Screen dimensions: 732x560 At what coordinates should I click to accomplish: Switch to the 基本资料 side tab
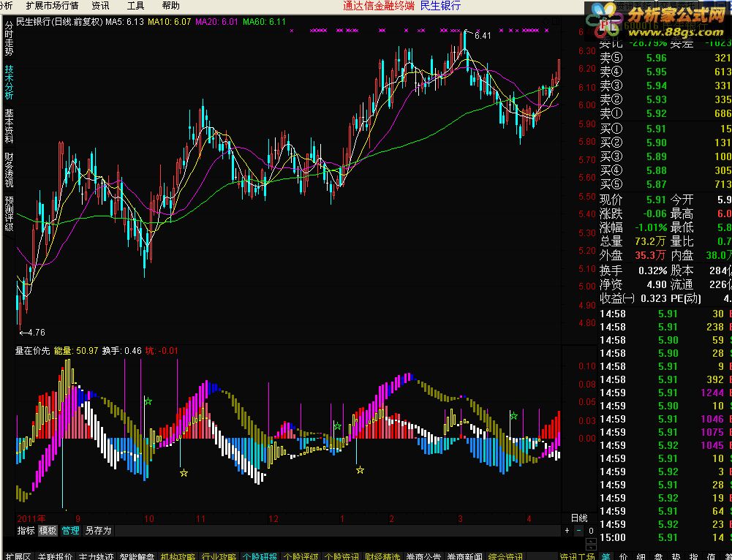[9, 125]
